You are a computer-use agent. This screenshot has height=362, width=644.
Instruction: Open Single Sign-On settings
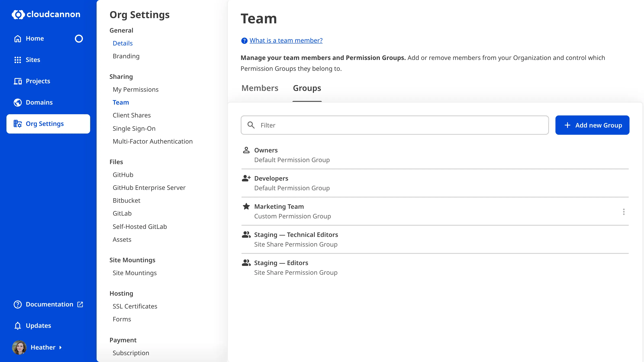click(x=134, y=129)
